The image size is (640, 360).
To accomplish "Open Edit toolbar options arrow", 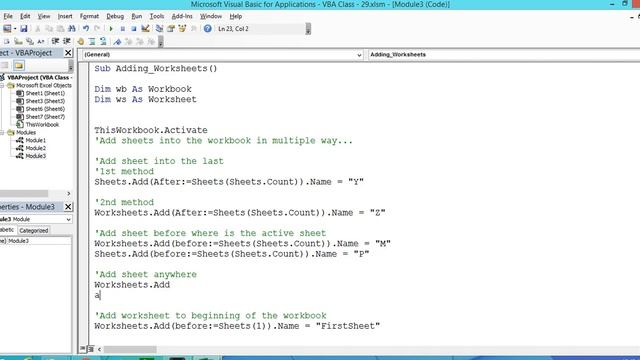I will click(161, 42).
